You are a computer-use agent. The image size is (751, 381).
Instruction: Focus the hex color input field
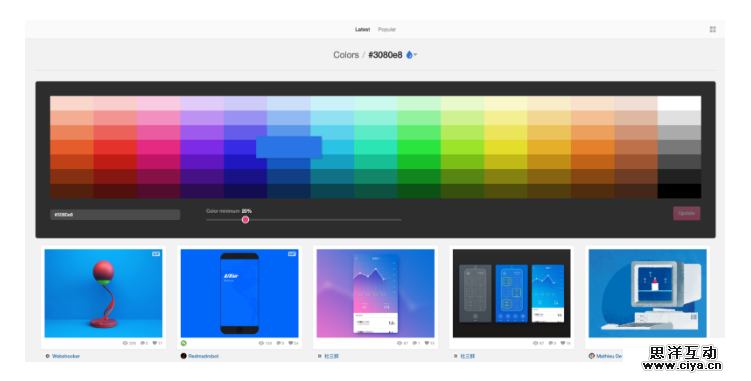coord(115,215)
